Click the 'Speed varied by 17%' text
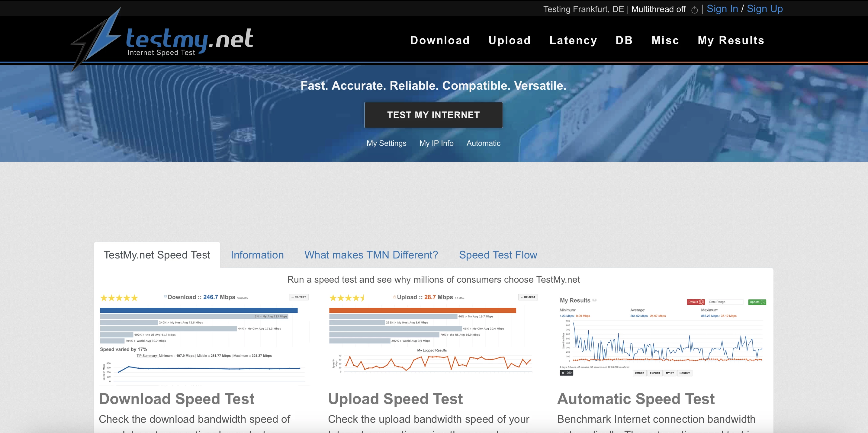The height and width of the screenshot is (433, 868). click(123, 349)
